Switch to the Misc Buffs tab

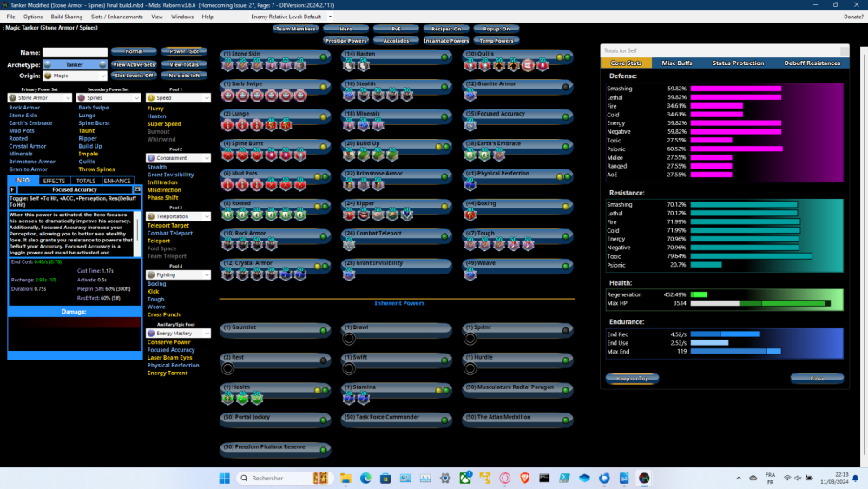tap(676, 63)
